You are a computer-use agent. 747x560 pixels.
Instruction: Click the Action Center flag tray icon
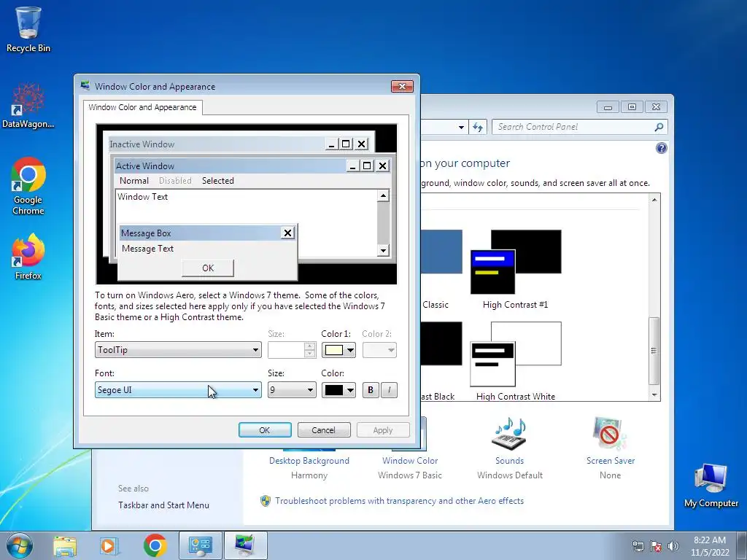coord(656,546)
